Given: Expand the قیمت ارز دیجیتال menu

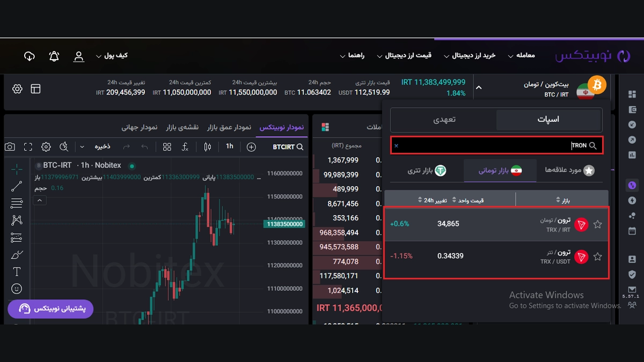Looking at the screenshot, I should [x=404, y=56].
